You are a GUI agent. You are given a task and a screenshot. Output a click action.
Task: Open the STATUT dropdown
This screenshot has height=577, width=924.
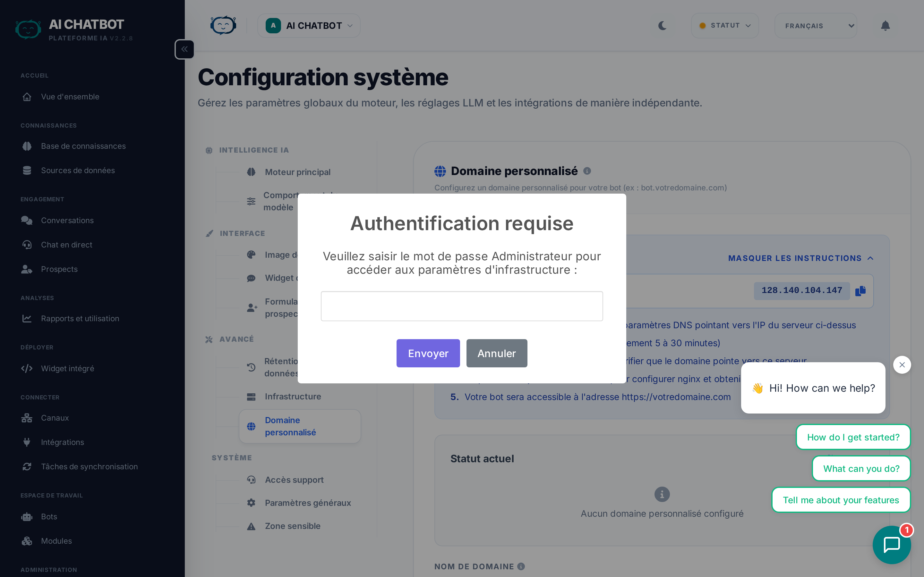[724, 26]
